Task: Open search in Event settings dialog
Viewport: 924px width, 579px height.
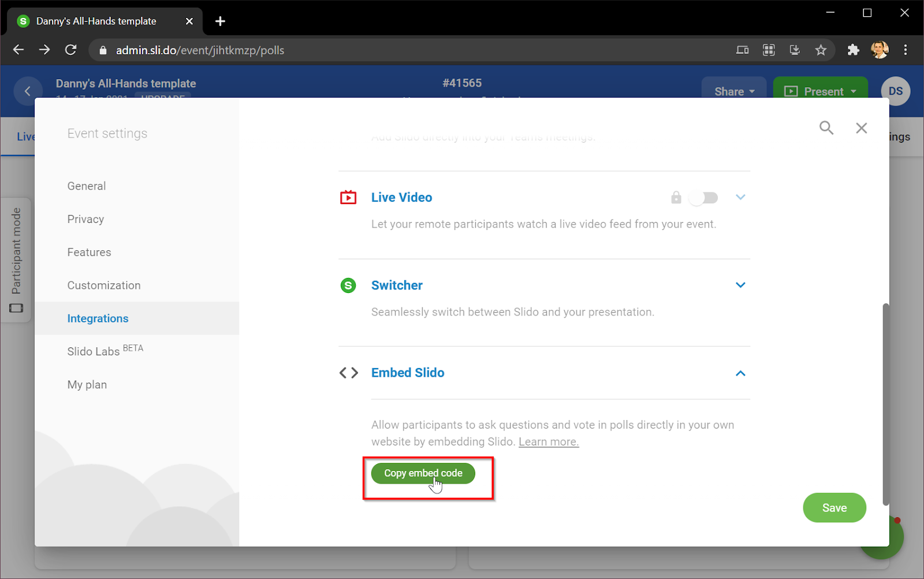Action: (x=826, y=128)
